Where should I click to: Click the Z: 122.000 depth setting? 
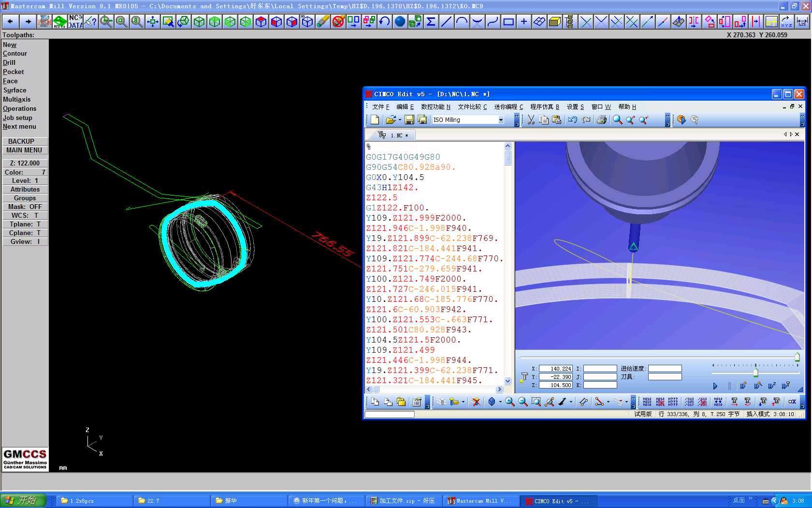coord(25,163)
